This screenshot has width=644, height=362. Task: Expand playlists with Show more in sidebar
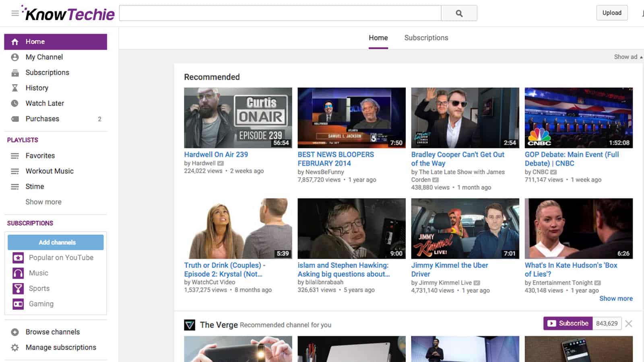point(43,202)
